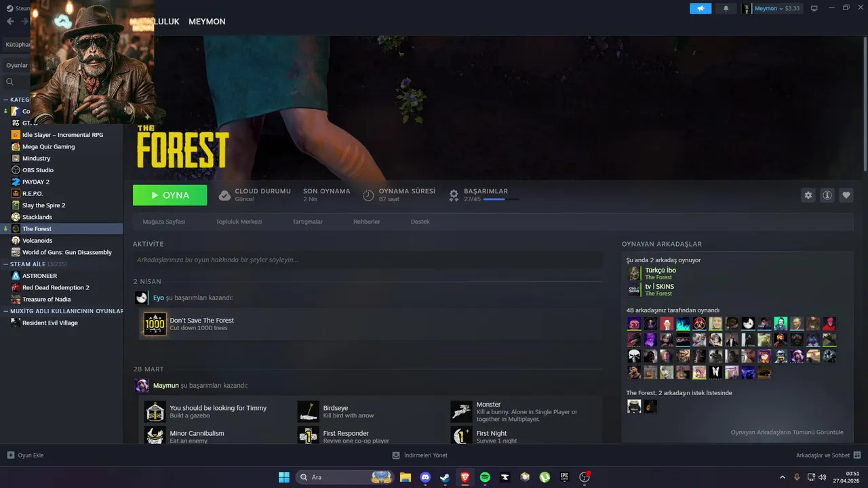Viewport: 868px width, 488px height.
Task: Open the MEYMON profile menu
Action: tap(207, 22)
